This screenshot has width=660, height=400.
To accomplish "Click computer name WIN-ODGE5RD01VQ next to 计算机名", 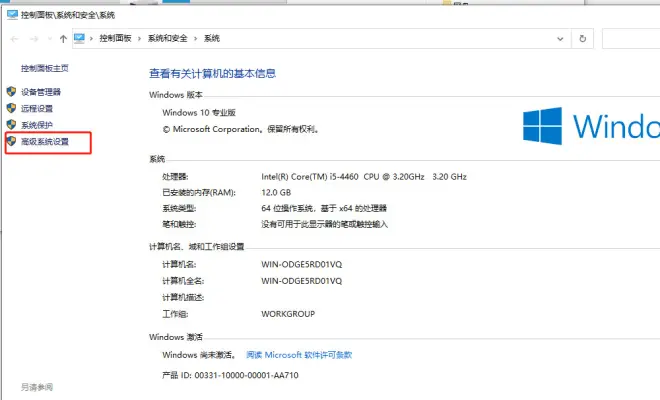I will point(301,264).
